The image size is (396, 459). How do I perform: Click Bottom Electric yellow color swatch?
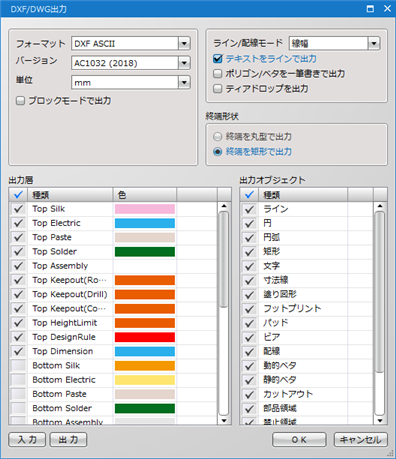point(145,380)
